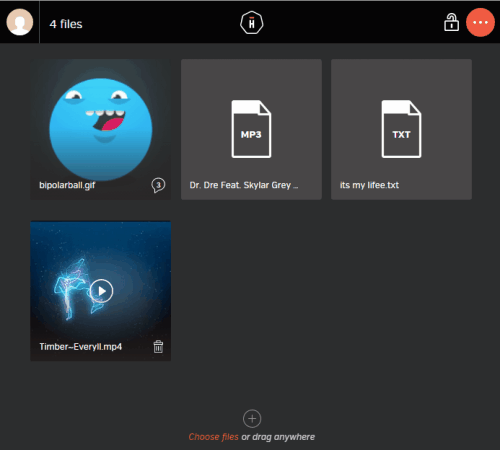View comments on bipolarball.gif
The height and width of the screenshot is (450, 500).
[x=158, y=185]
